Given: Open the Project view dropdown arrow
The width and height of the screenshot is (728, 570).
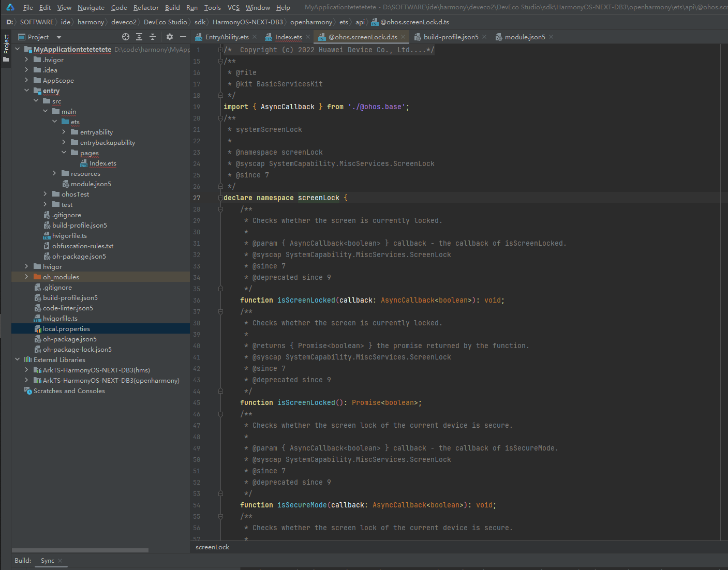Looking at the screenshot, I should [58, 37].
